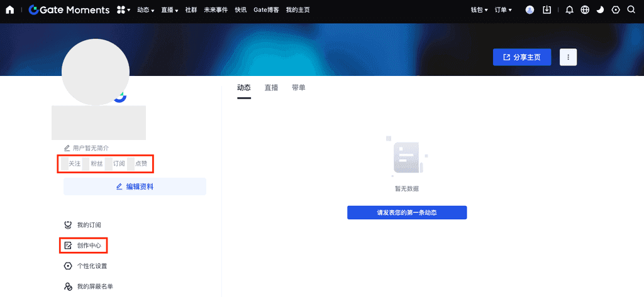Screen dimensions: 644x297
Task: Click the profile avatar picture
Action: pos(95,72)
